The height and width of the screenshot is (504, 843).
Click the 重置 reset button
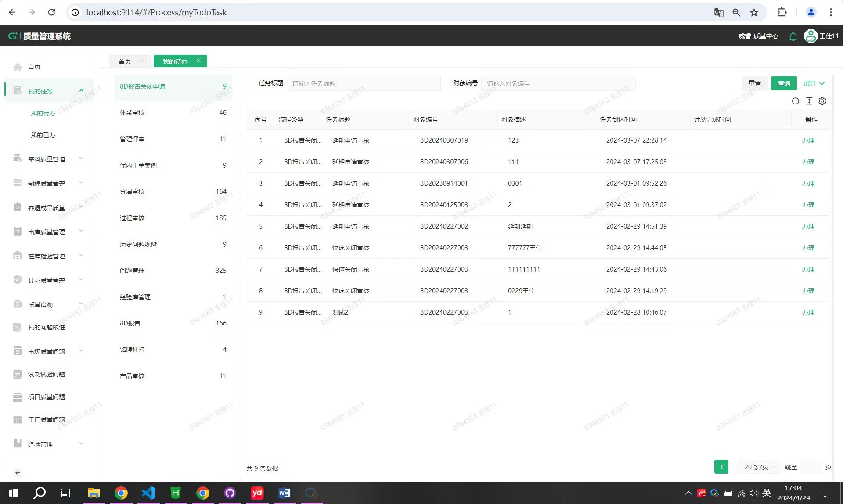pos(755,83)
